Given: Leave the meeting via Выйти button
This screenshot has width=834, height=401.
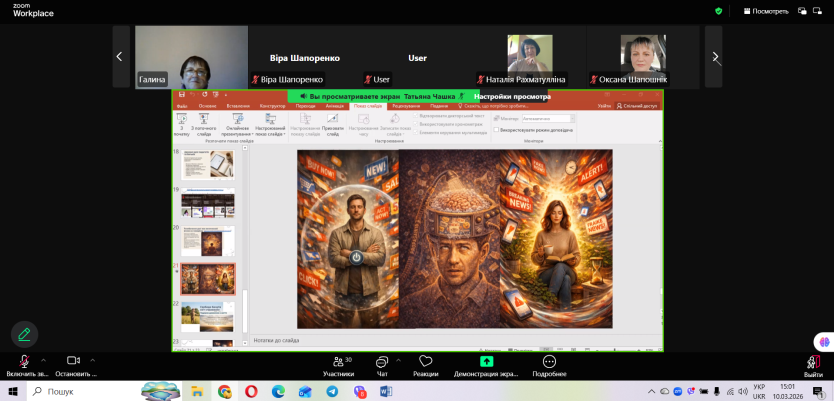Looking at the screenshot, I should [813, 364].
